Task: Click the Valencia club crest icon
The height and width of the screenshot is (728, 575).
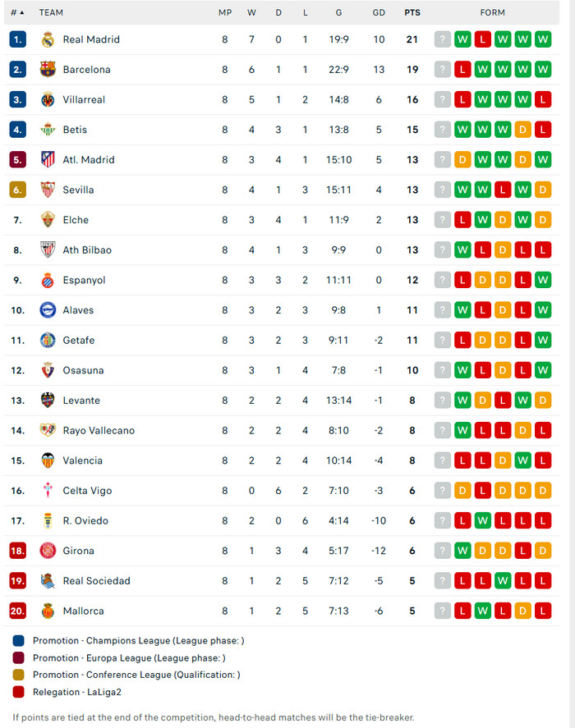Action: [48, 460]
